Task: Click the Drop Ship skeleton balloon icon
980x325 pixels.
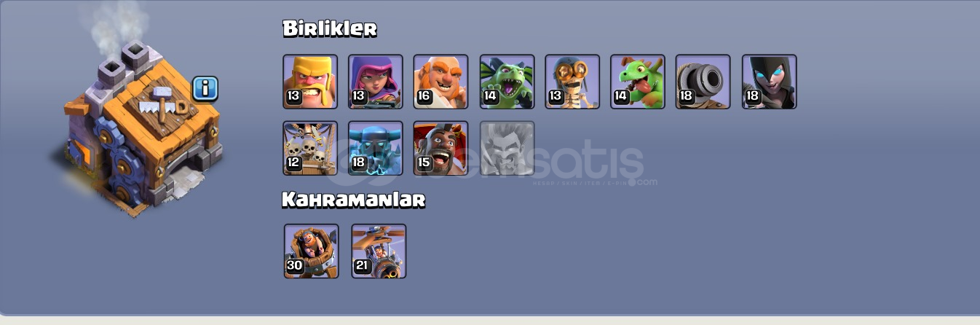Action: click(x=310, y=149)
